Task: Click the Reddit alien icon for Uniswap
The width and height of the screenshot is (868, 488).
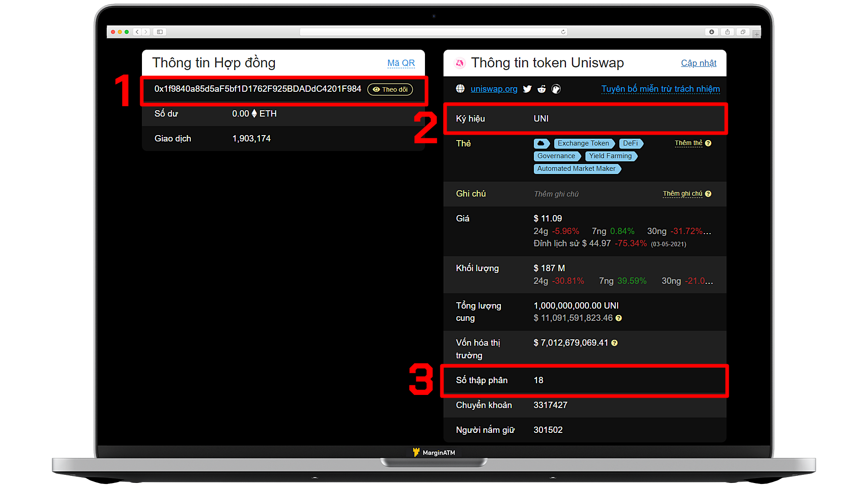Action: (541, 89)
